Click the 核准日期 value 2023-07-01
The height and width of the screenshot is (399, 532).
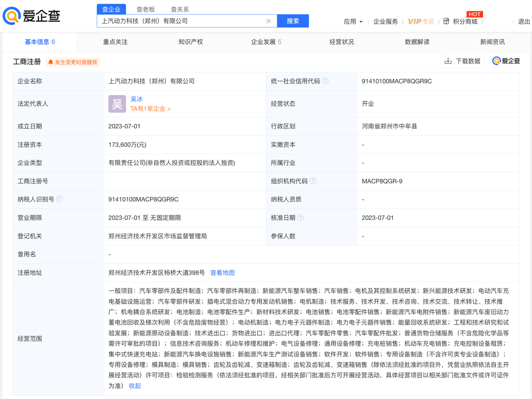[378, 218]
